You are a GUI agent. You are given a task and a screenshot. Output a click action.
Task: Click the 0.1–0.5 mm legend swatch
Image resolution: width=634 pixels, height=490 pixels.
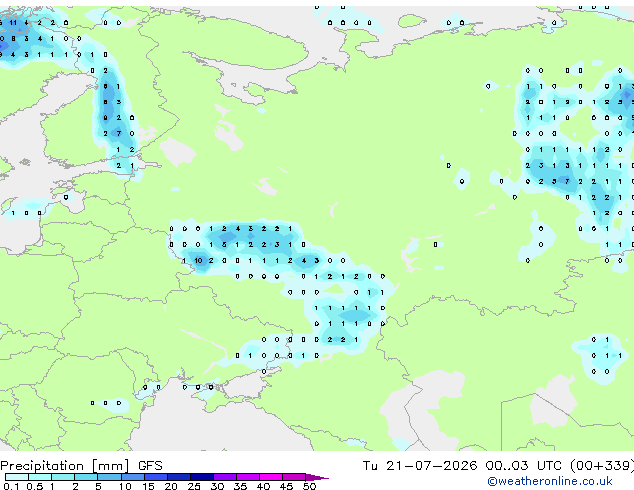pos(17,477)
